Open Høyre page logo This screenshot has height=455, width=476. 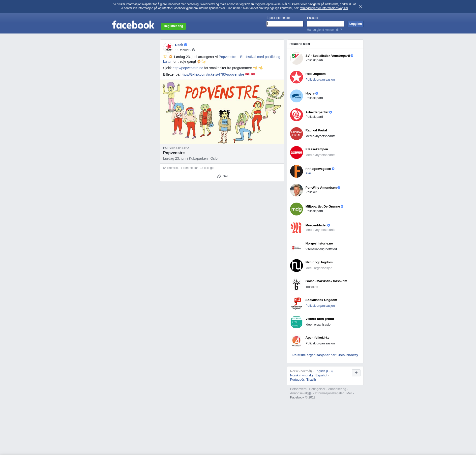pos(297,96)
